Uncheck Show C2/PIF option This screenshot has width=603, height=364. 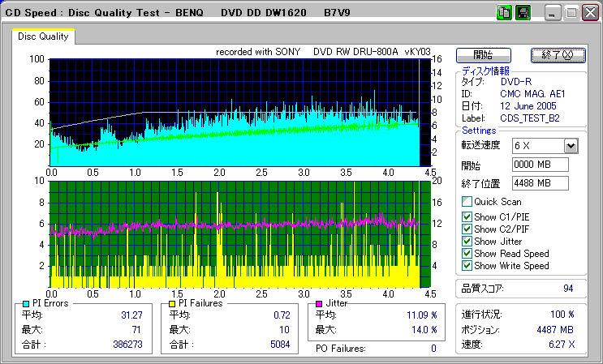pos(467,229)
